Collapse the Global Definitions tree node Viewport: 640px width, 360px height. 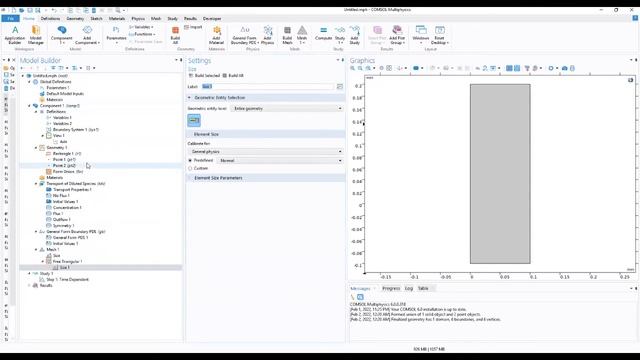[29, 82]
